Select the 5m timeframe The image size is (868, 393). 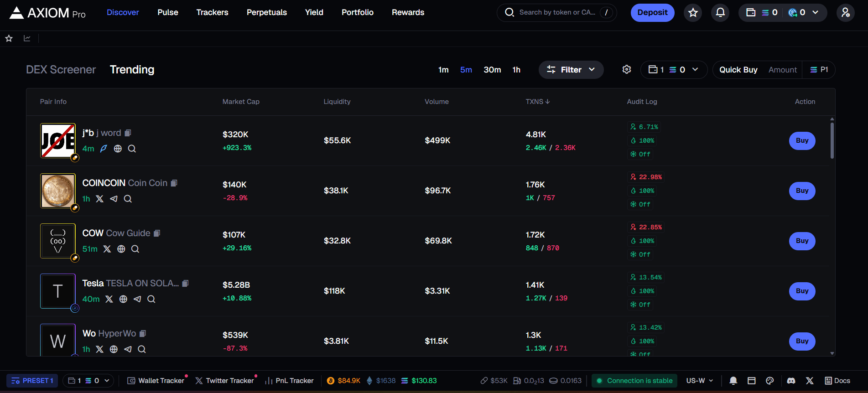[x=466, y=70]
